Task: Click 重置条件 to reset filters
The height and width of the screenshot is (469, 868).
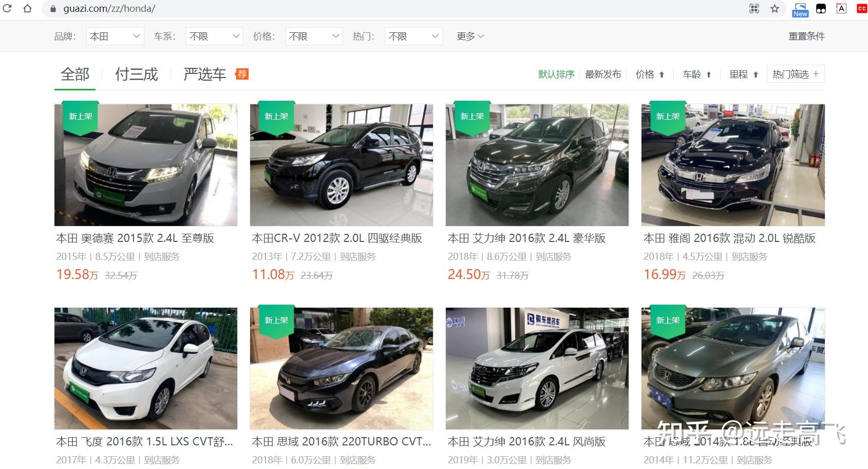Action: click(x=806, y=36)
